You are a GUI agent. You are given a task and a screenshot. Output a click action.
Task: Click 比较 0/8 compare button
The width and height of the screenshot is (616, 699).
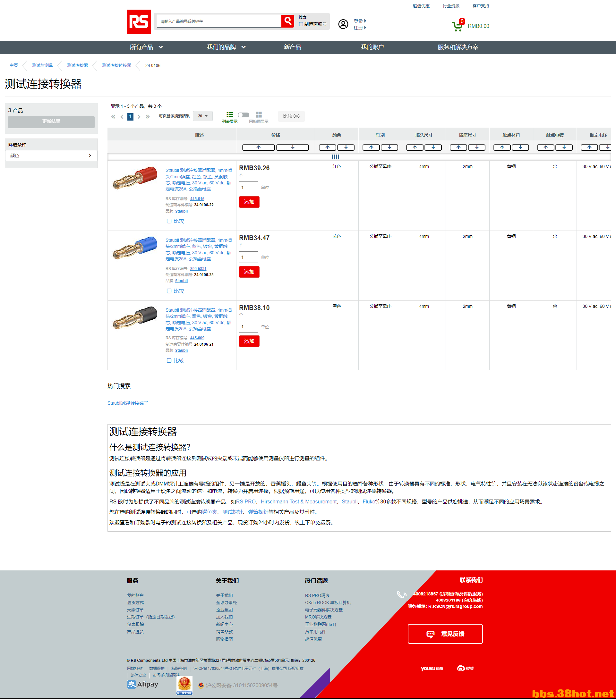pos(291,116)
